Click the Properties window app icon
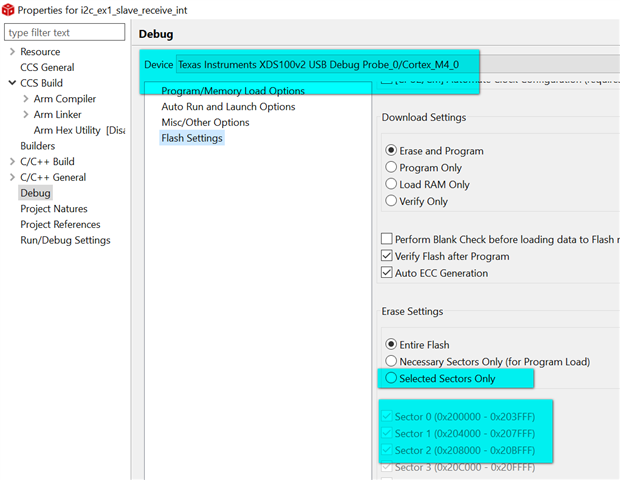The width and height of the screenshot is (620, 480). click(x=8, y=9)
